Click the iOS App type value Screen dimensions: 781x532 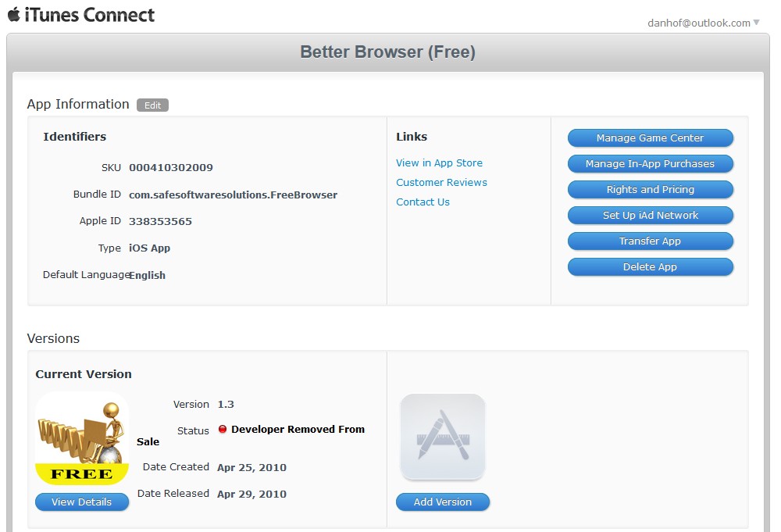[x=149, y=248]
